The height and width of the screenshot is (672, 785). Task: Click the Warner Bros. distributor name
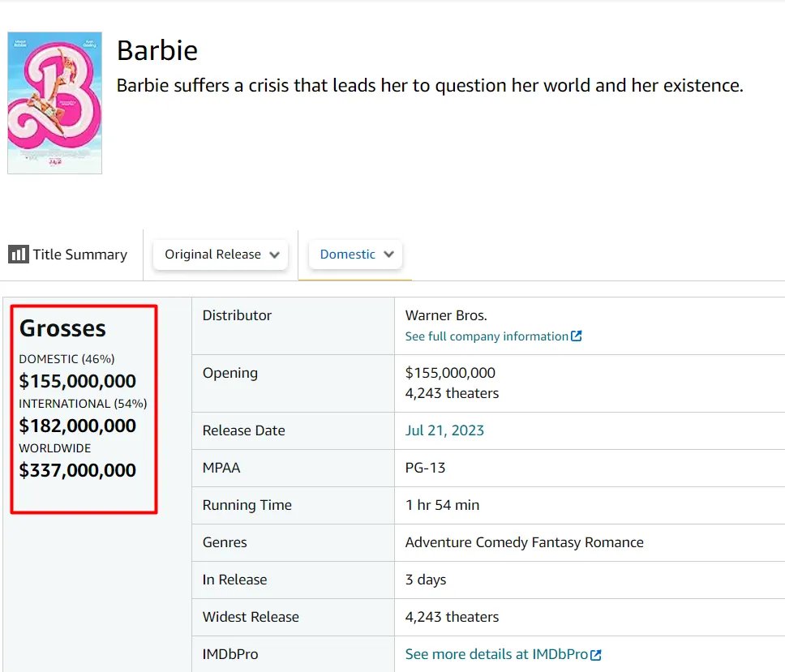coord(446,315)
